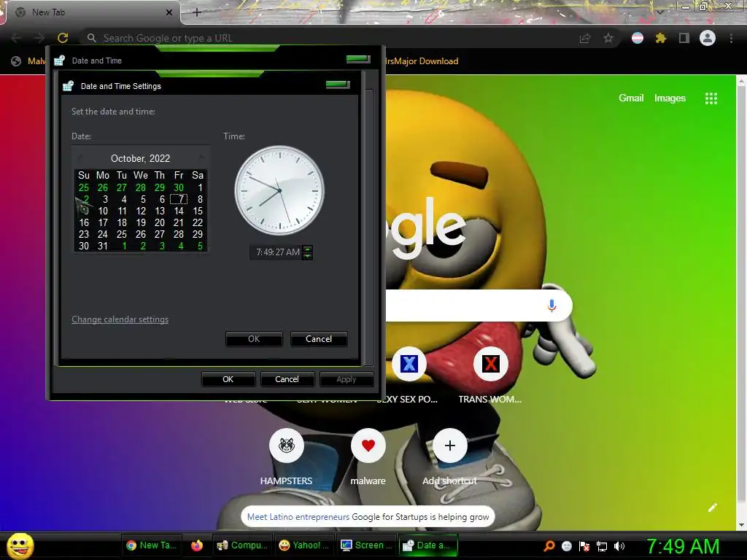This screenshot has height=560, width=747.
Task: Click OK in Date and Time Settings
Action: tap(254, 339)
